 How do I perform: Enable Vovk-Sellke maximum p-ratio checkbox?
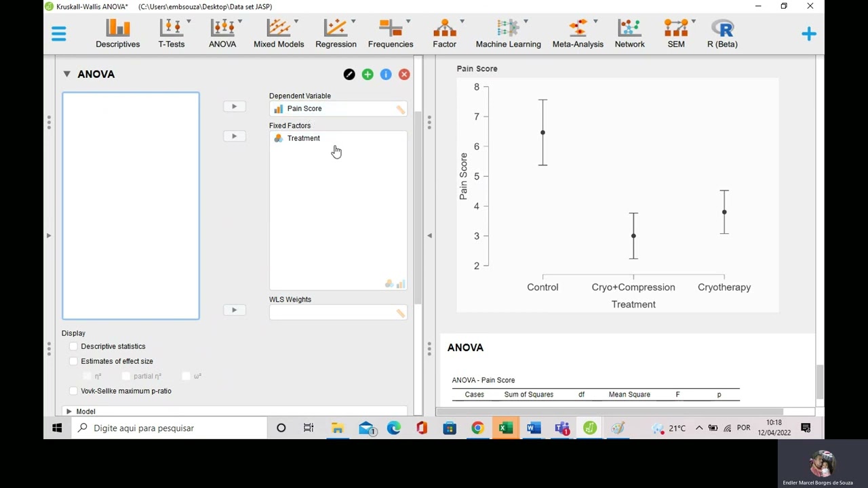(74, 391)
